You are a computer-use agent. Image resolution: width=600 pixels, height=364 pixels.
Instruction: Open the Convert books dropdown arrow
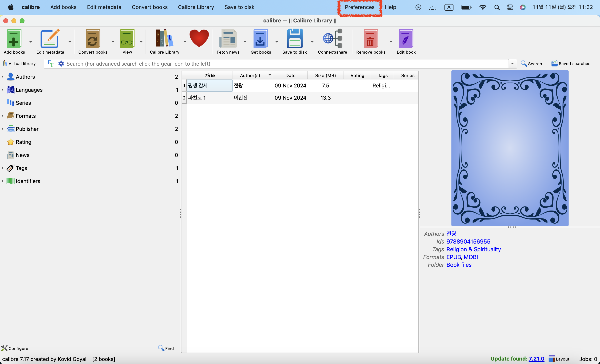[113, 42]
